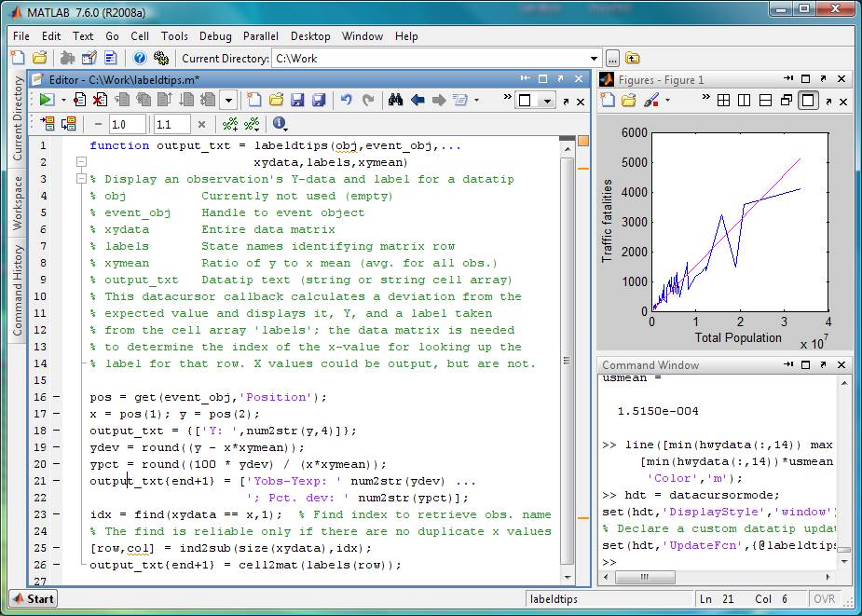
Task: Click the Run (green play) editor icon
Action: (46, 100)
